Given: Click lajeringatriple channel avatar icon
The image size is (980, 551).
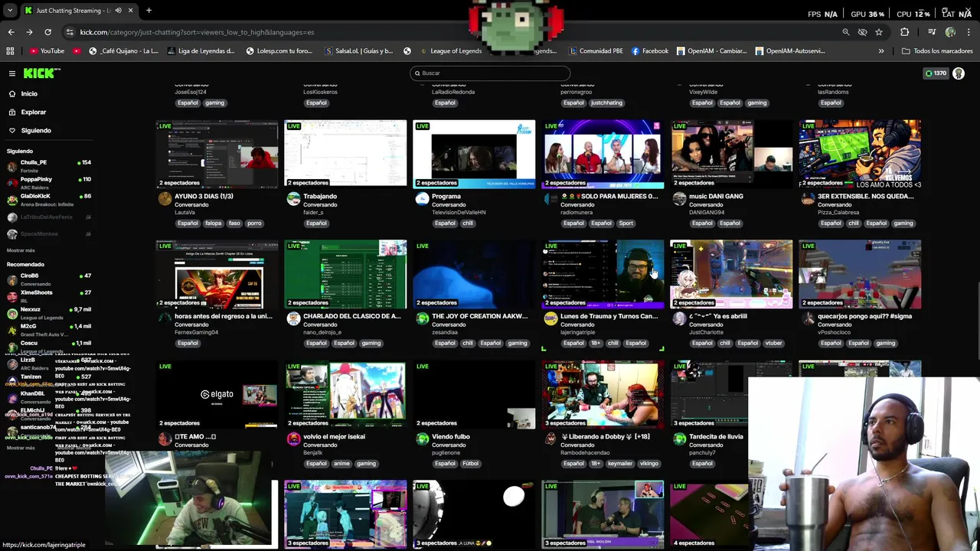Looking at the screenshot, I should [x=550, y=319].
